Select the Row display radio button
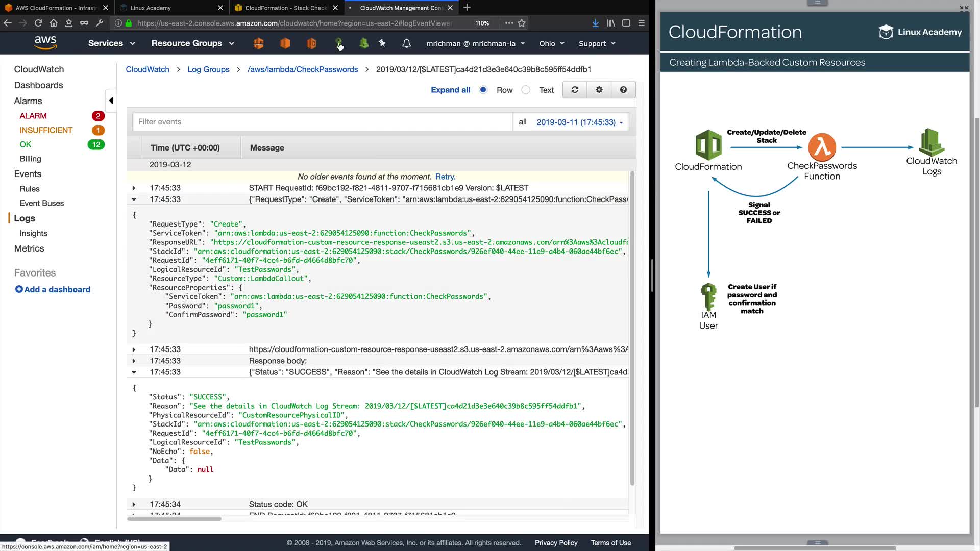Image resolution: width=980 pixels, height=551 pixels. click(x=483, y=90)
